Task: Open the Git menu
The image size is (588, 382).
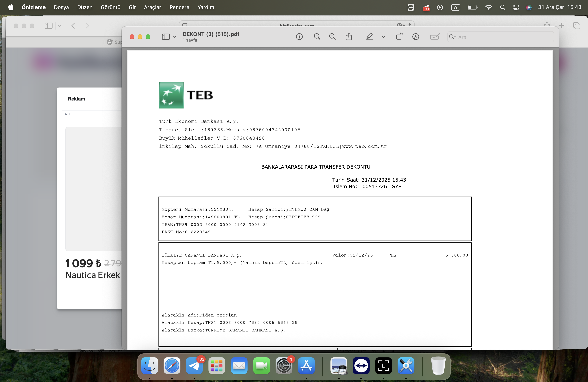Action: (132, 7)
